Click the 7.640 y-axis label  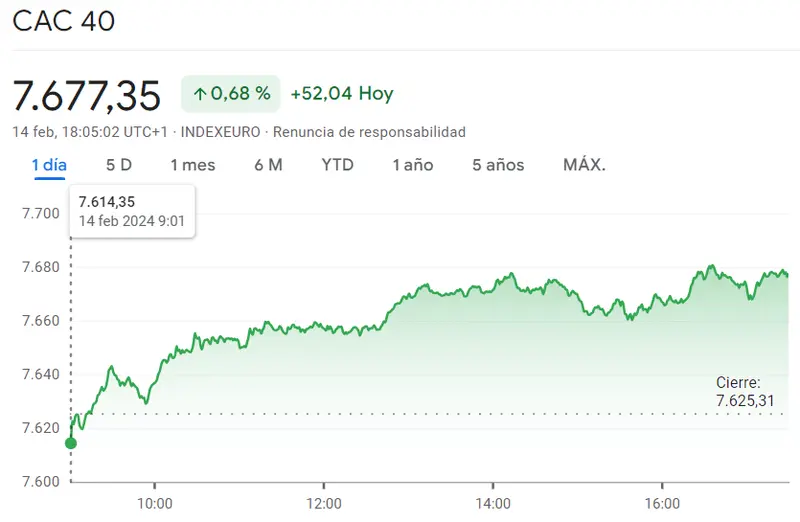(x=41, y=374)
